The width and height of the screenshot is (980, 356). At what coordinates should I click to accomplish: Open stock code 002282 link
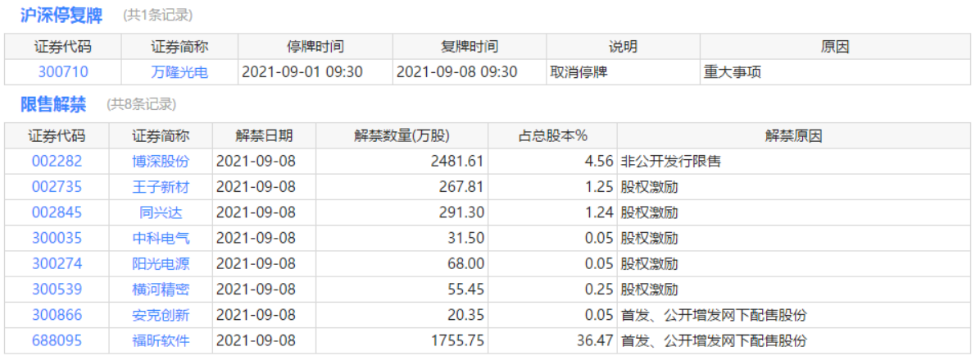57,162
